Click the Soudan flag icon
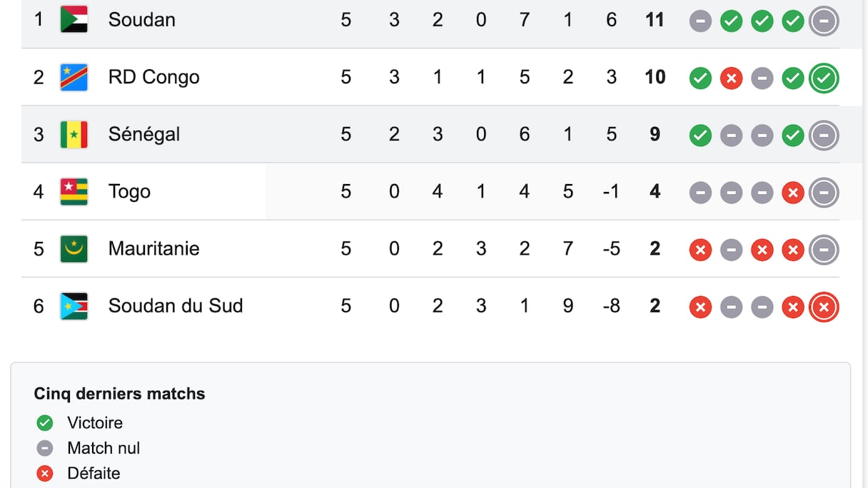This screenshot has width=868, height=488. click(74, 19)
